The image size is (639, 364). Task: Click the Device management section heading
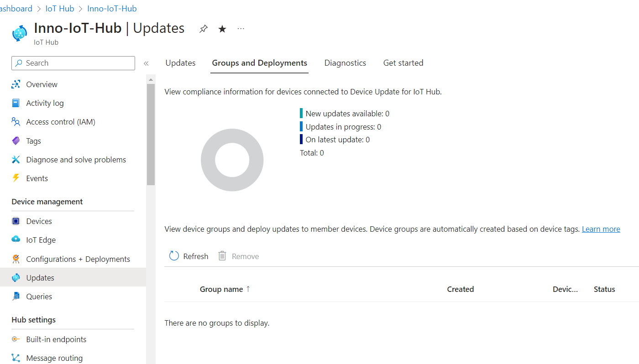pos(47,202)
